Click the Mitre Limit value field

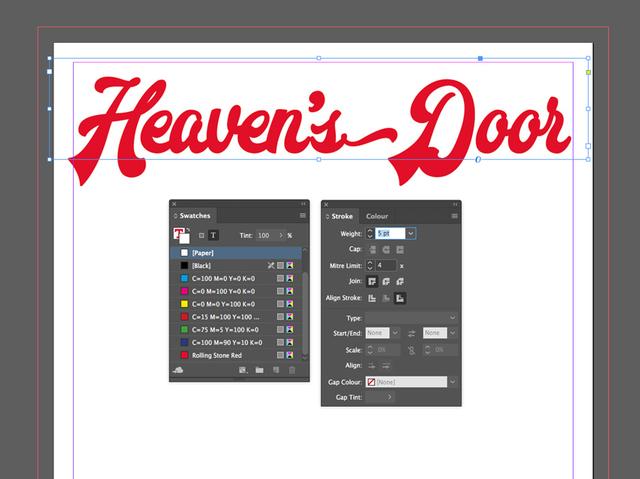tap(386, 266)
